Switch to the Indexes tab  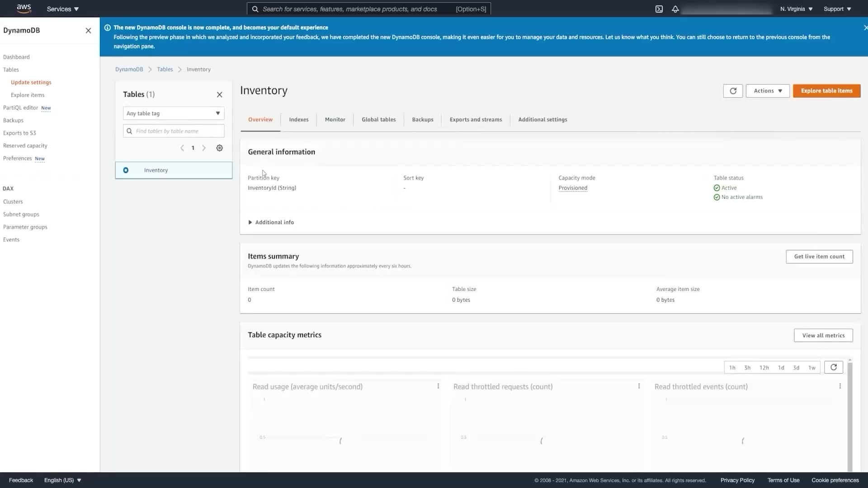point(299,120)
